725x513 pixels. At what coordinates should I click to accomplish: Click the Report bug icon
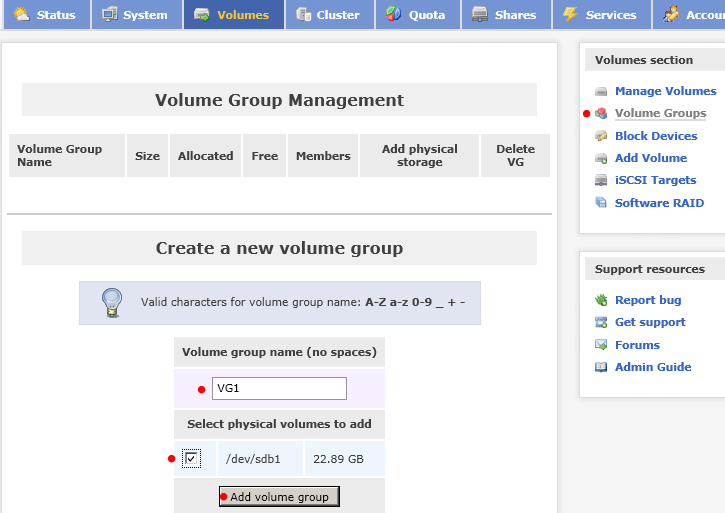click(x=601, y=300)
